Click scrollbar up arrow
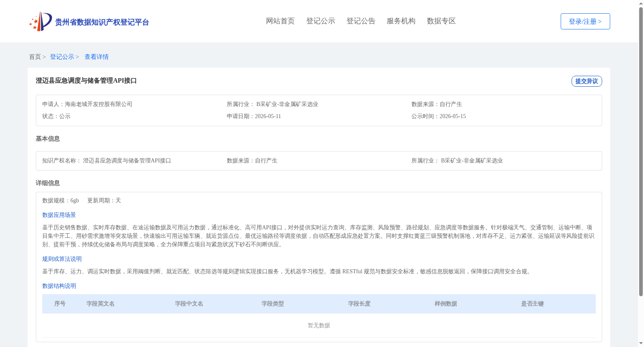This screenshot has width=644, height=347. pyautogui.click(x=641, y=3)
